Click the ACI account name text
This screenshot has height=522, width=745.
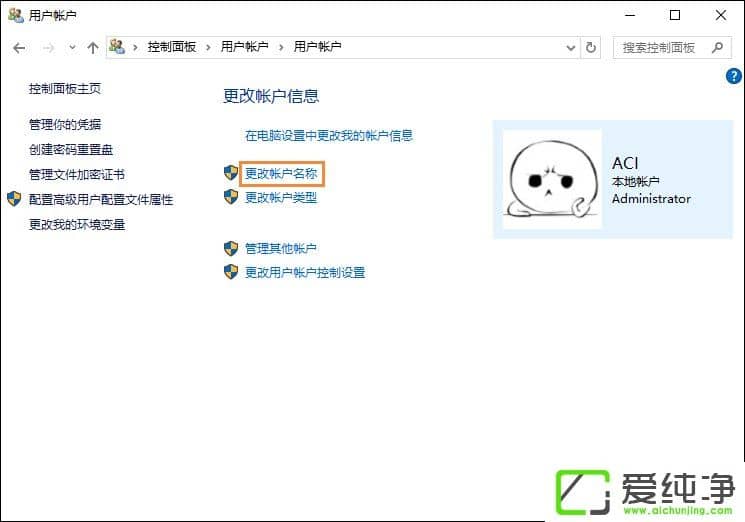point(625,163)
